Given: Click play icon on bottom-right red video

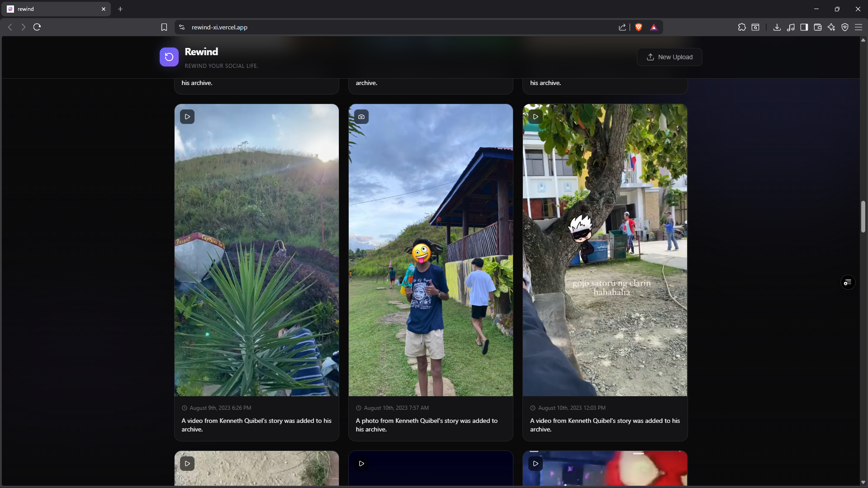Looking at the screenshot, I should [536, 464].
